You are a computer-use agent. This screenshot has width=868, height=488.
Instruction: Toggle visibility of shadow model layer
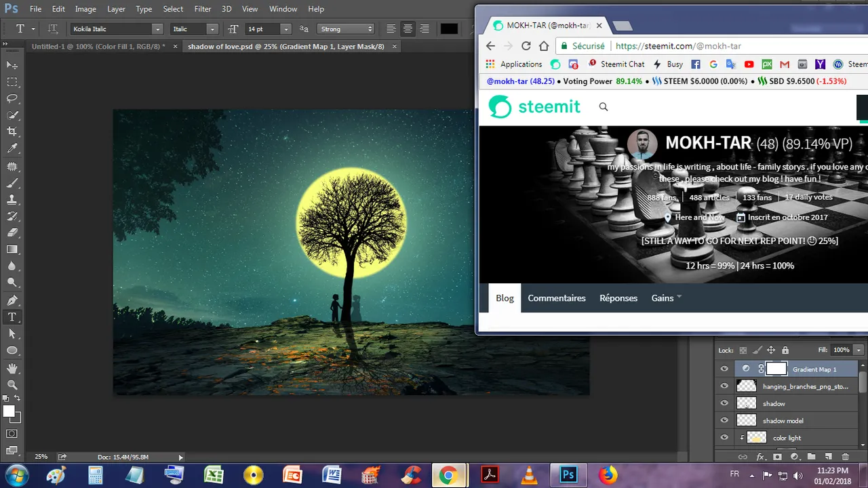click(724, 420)
